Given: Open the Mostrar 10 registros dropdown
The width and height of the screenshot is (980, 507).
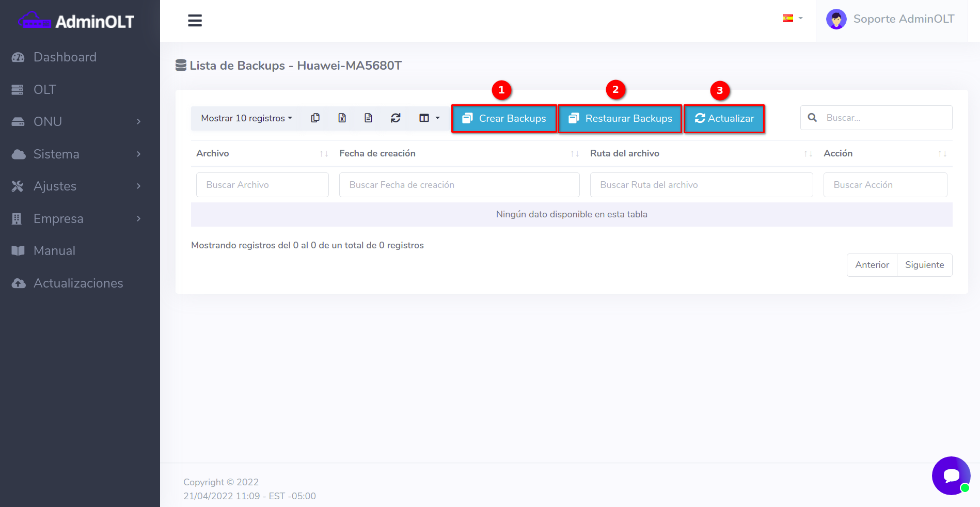Looking at the screenshot, I should tap(246, 118).
